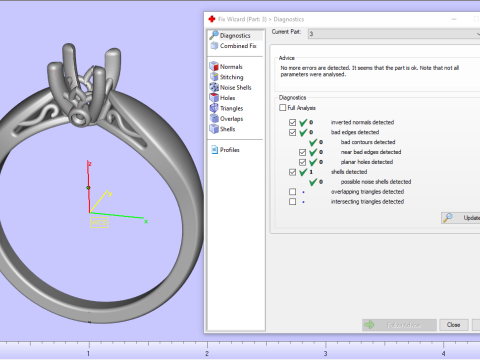Toggle inverted normals detection checkbox

pos(292,122)
